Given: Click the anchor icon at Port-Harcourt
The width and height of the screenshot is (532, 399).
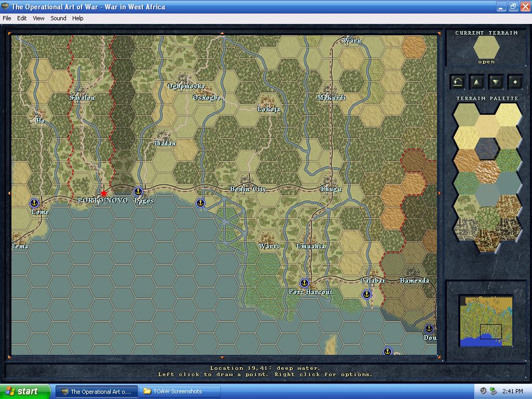Looking at the screenshot, I should [304, 283].
